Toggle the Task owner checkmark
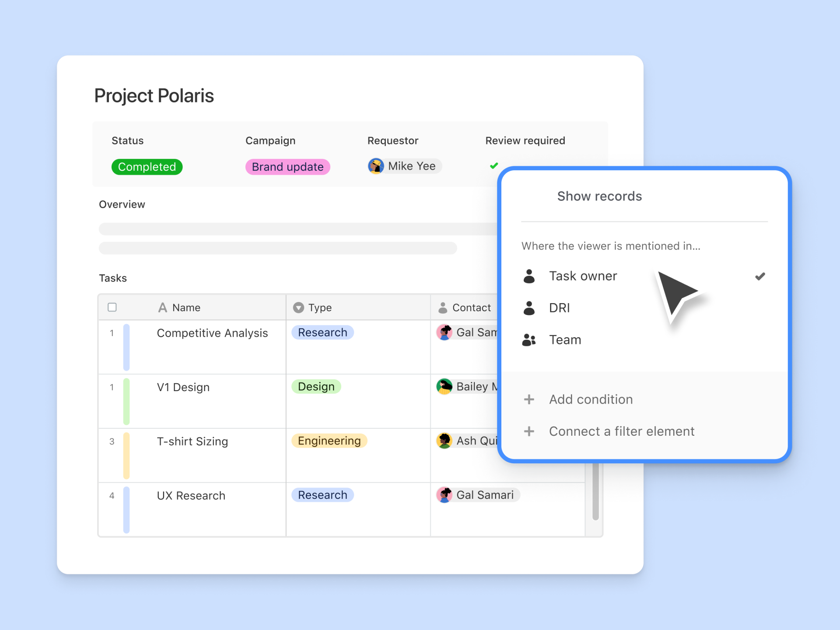This screenshot has width=840, height=630. 759,276
